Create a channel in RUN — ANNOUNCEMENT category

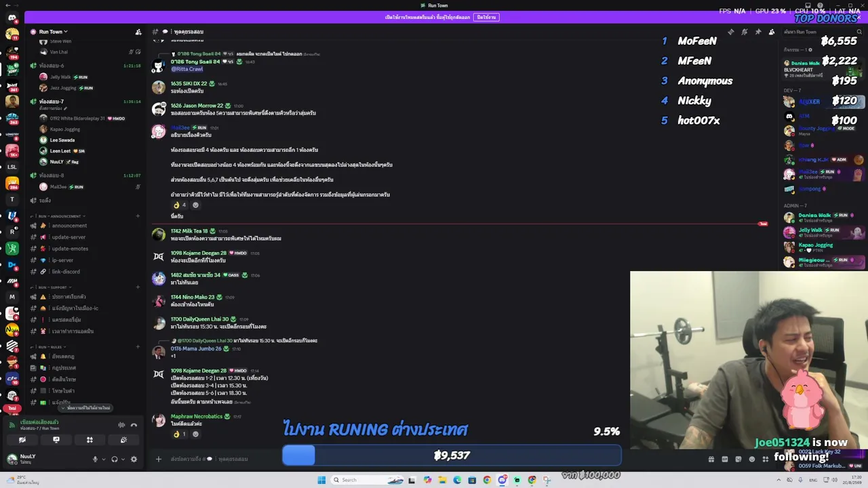138,216
